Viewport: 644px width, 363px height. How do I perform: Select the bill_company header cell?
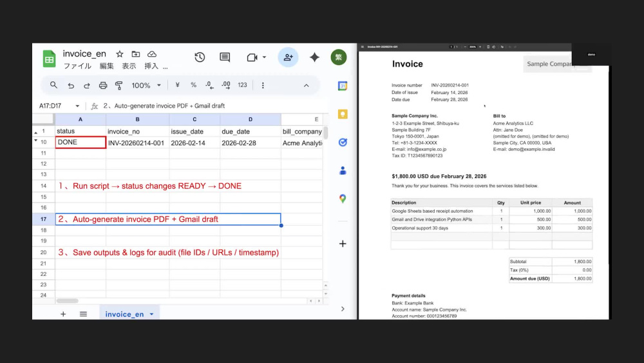[302, 131]
